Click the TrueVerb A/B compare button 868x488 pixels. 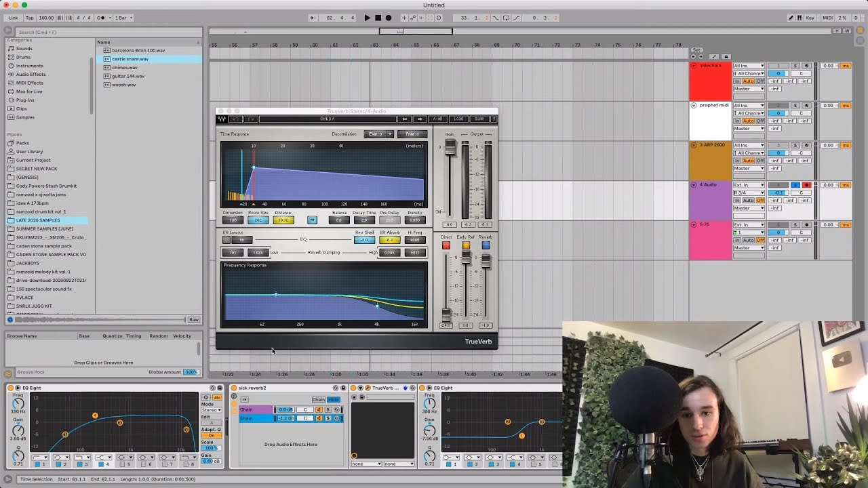(x=438, y=119)
